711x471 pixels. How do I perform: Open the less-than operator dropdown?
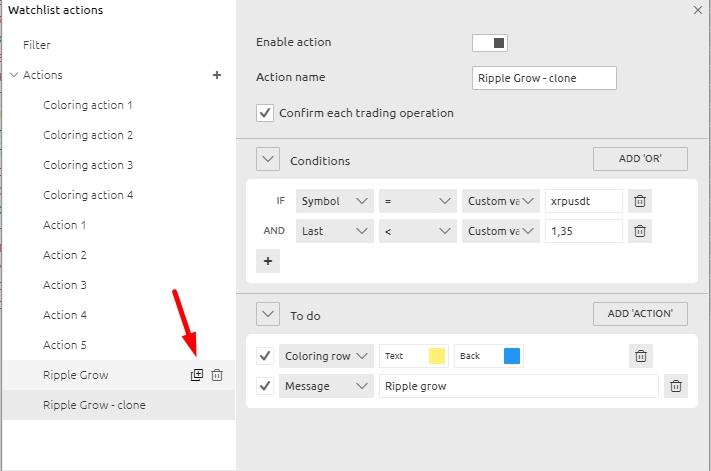pos(417,231)
